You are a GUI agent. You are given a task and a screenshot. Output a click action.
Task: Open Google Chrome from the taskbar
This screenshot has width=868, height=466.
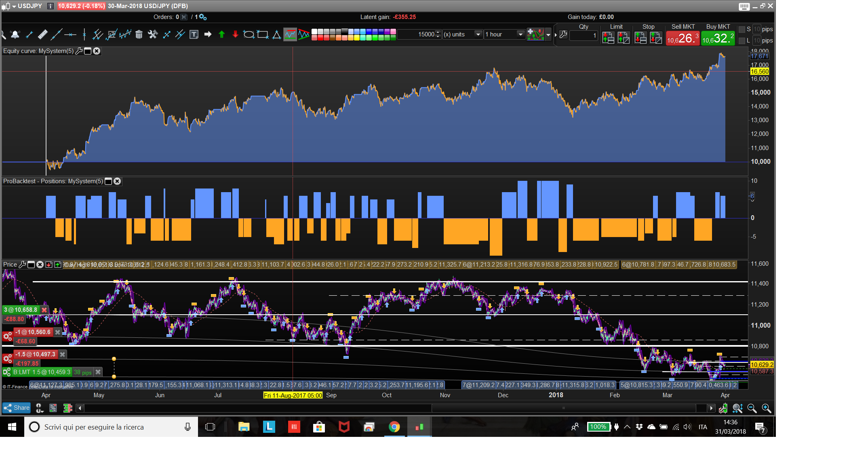pos(394,427)
